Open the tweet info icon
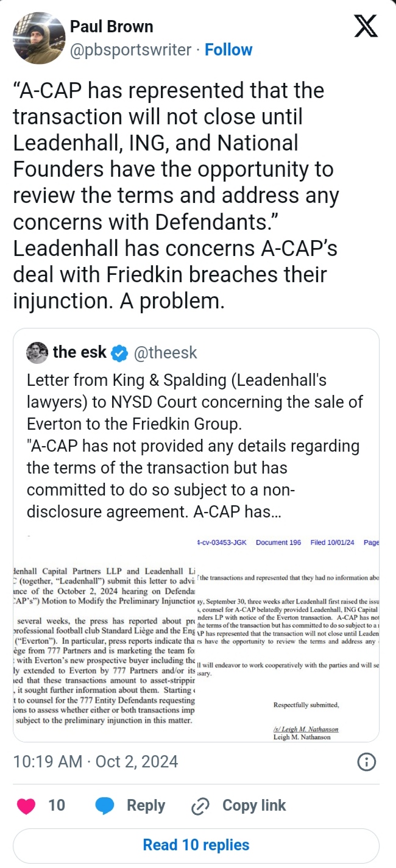Viewport: 396px width, 868px height. 366,761
